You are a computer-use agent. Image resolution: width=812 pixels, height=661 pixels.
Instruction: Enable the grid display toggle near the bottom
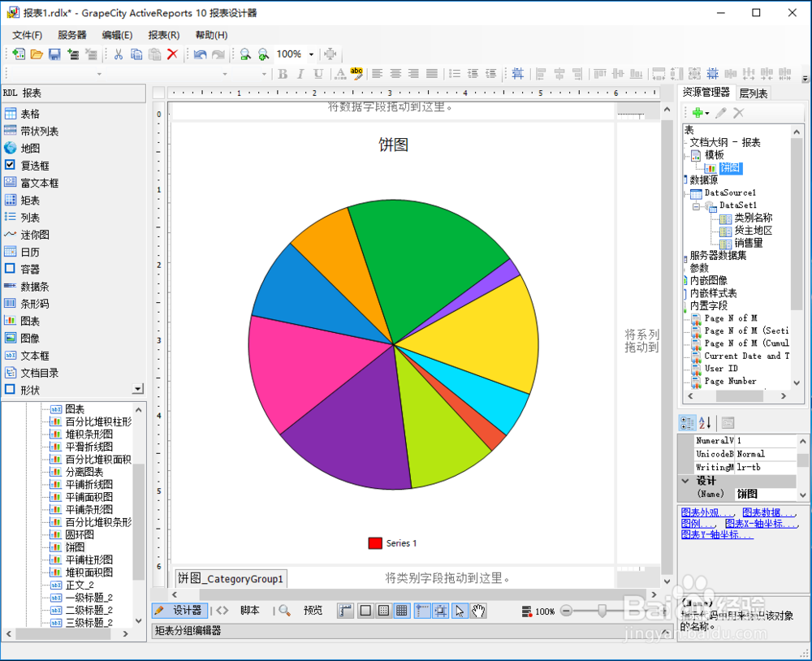401,611
